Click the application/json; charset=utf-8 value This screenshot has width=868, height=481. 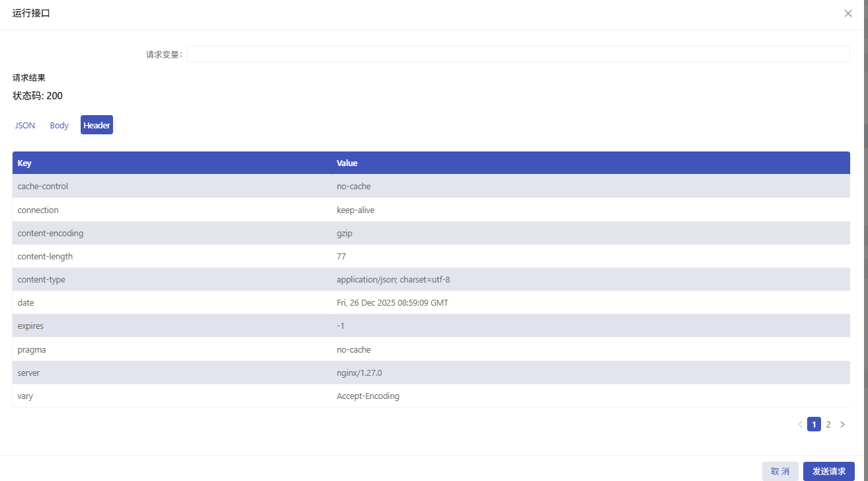pyautogui.click(x=393, y=279)
